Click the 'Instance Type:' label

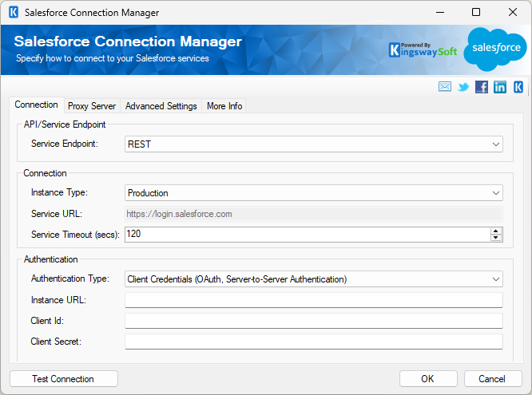coord(59,192)
